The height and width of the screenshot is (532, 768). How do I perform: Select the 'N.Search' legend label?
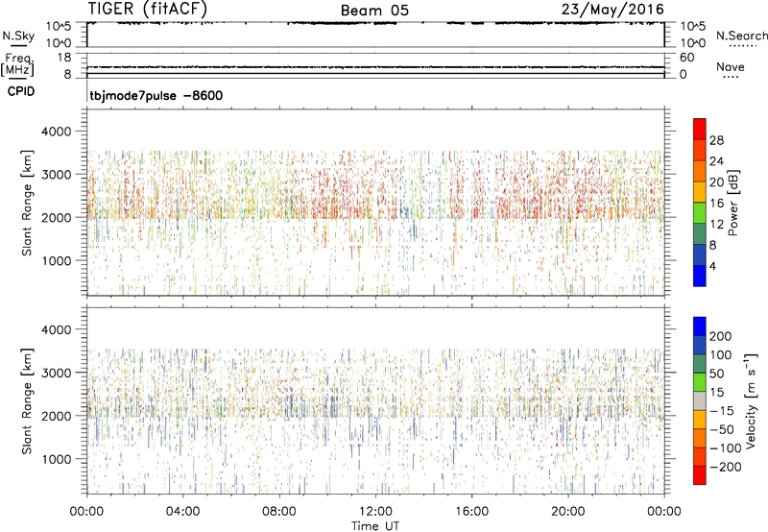point(742,36)
